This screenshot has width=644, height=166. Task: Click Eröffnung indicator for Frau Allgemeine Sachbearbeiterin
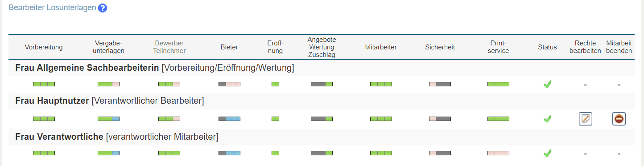275,84
